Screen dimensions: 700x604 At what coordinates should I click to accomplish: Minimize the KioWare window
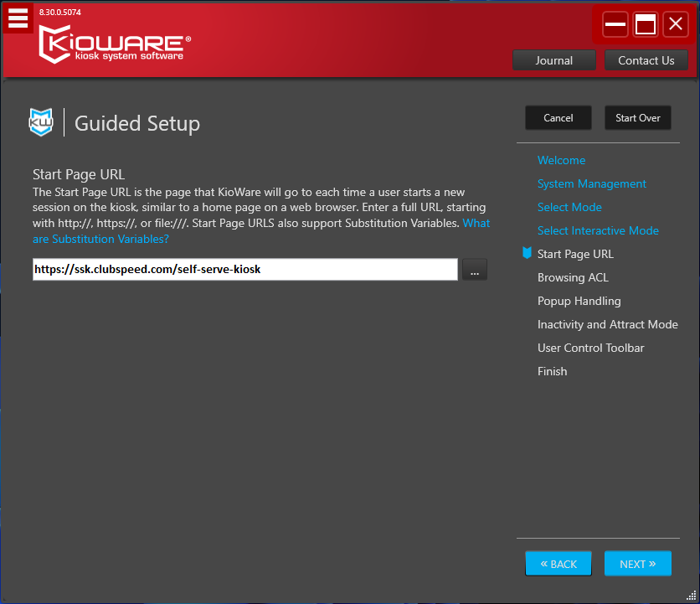pyautogui.click(x=615, y=24)
